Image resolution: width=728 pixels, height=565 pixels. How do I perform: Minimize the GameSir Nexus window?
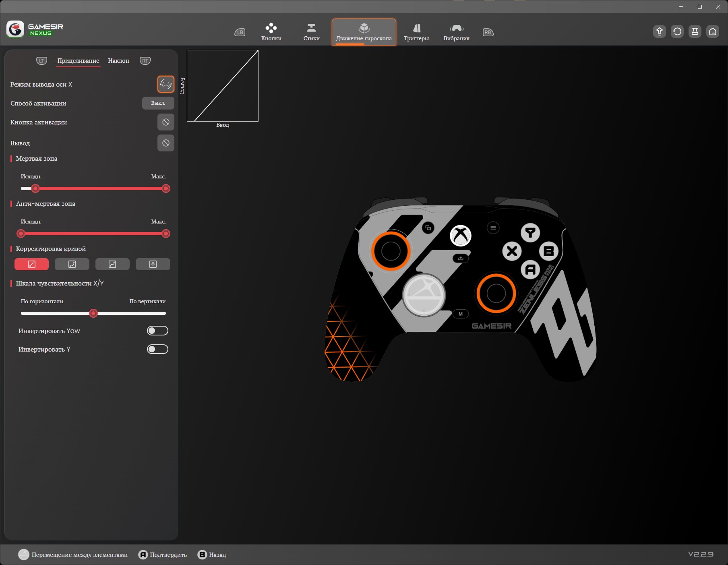click(x=681, y=7)
